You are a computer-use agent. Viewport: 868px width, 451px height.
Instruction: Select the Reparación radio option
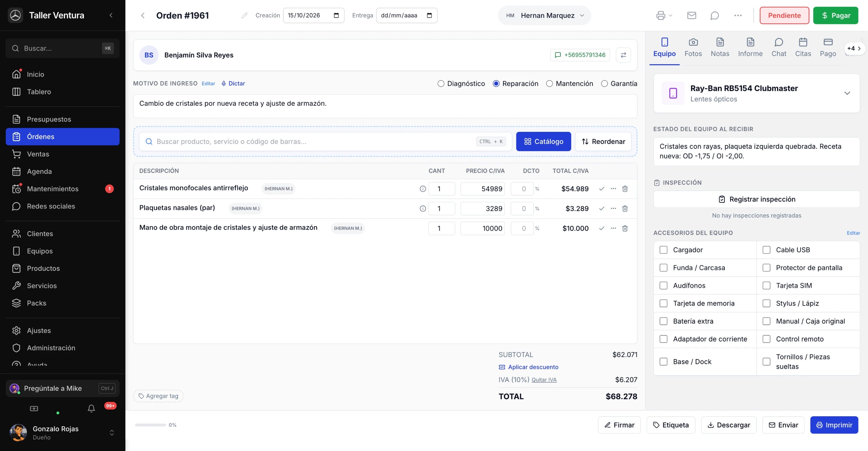(496, 84)
